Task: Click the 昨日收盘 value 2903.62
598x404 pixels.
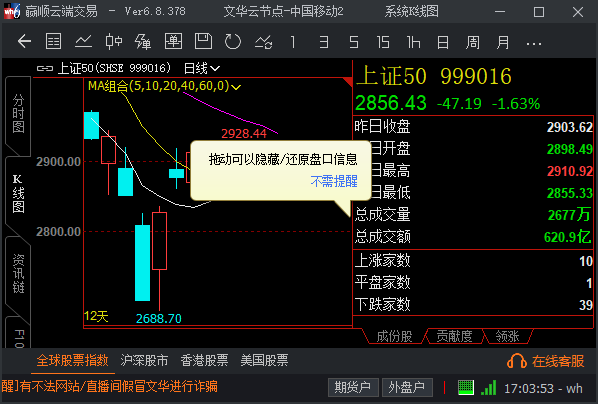Action: pyautogui.click(x=570, y=127)
